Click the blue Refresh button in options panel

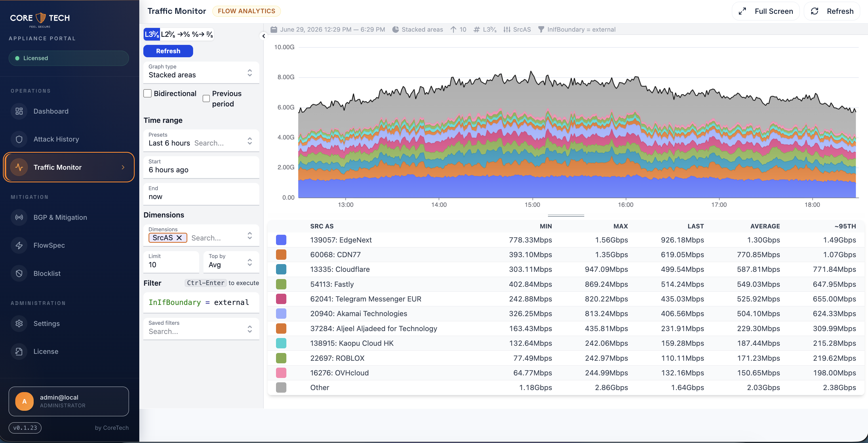tap(168, 51)
